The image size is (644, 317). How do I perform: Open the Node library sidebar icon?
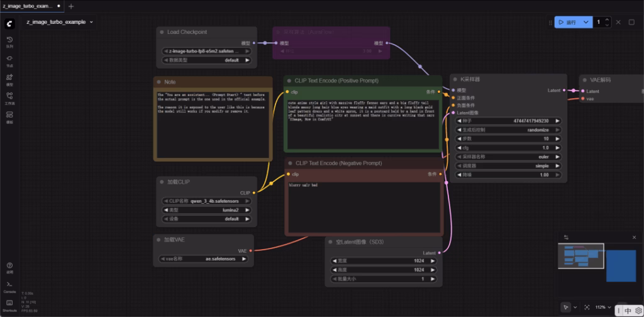9,60
